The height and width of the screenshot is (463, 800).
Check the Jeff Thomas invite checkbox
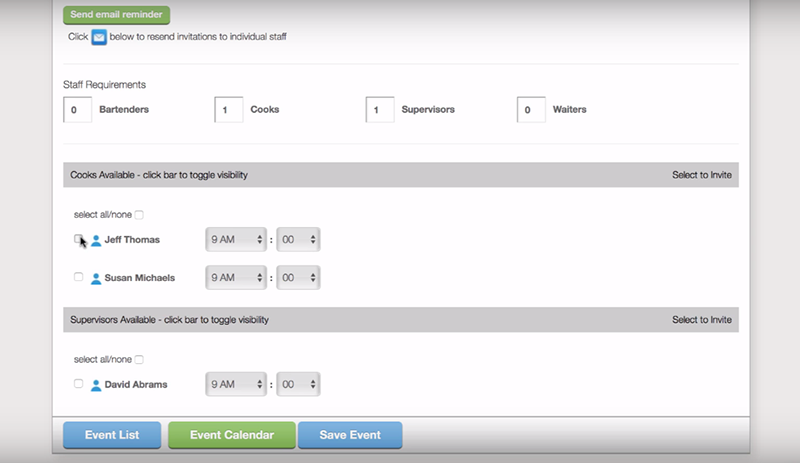[78, 239]
